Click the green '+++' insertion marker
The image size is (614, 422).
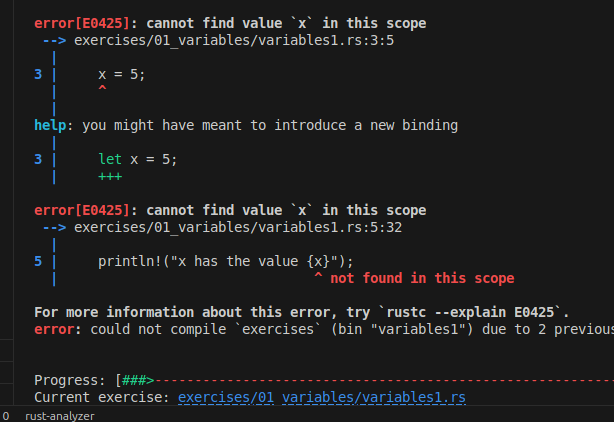pyautogui.click(x=110, y=175)
